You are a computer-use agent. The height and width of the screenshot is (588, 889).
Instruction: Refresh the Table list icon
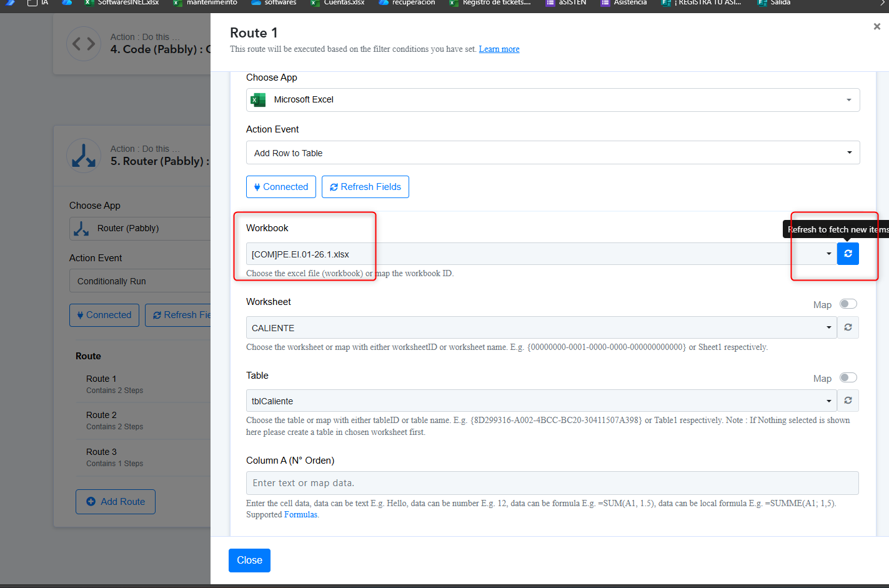point(848,401)
